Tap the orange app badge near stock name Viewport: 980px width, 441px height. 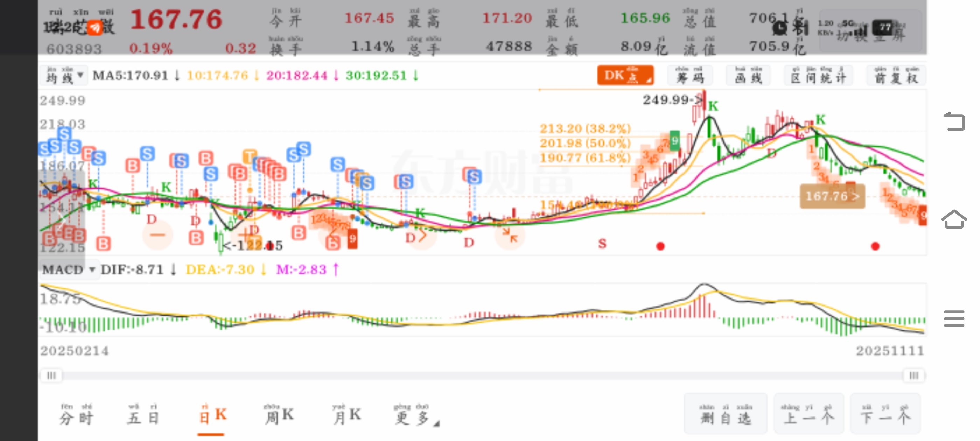click(x=95, y=28)
